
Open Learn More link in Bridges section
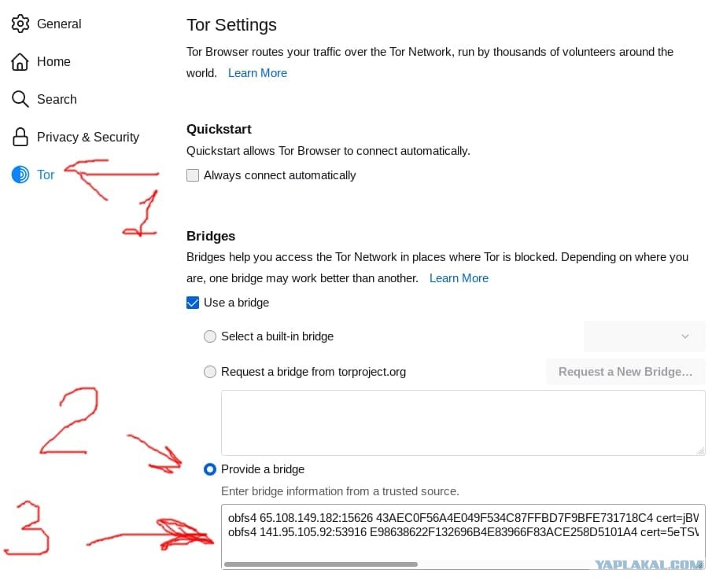pos(459,278)
